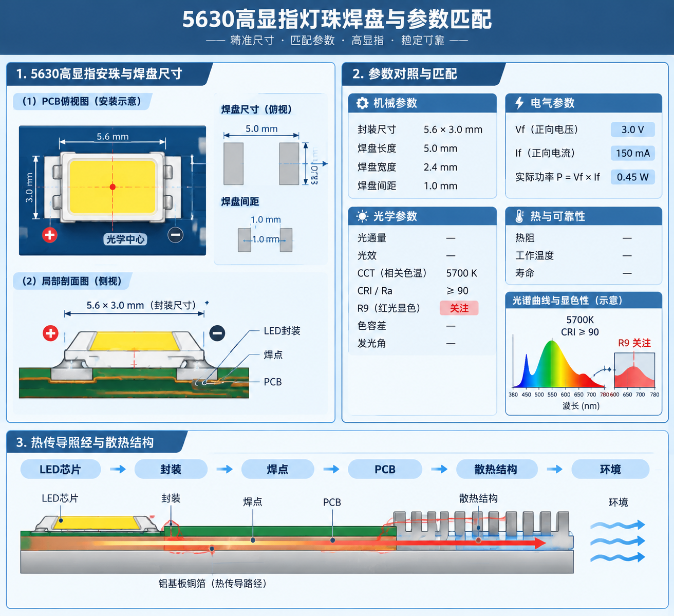674x616 pixels.
Task: Click the 3.0 V forward voltage badge
Action: click(633, 129)
